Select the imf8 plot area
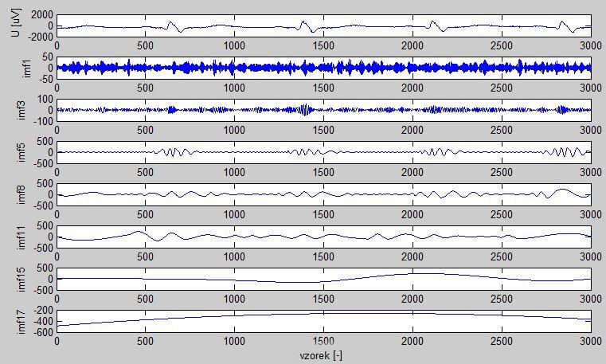This screenshot has height=364, width=606. tap(324, 194)
